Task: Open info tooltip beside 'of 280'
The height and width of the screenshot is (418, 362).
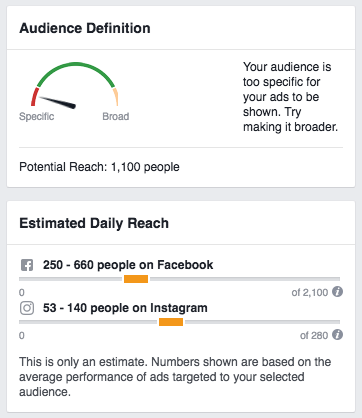Action: 337,334
